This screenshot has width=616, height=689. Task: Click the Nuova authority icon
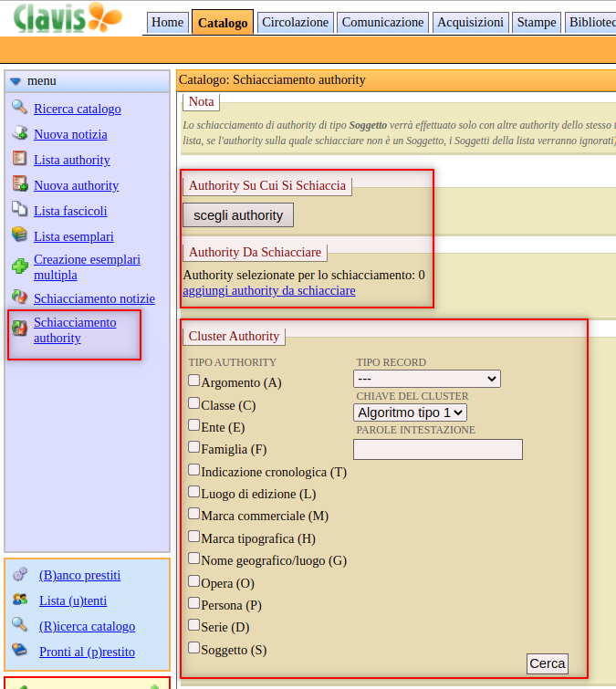(19, 184)
